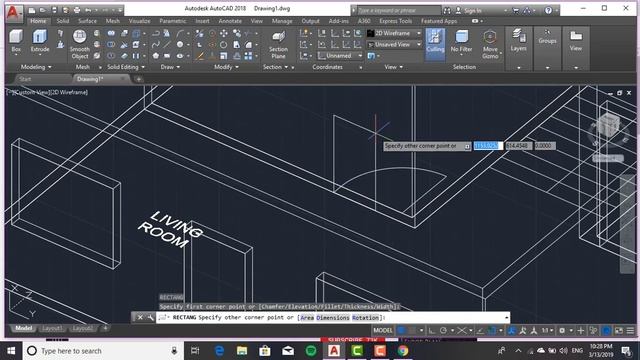Click the New drawing icon in quick access toolbar
640x360 pixels.
point(32,10)
